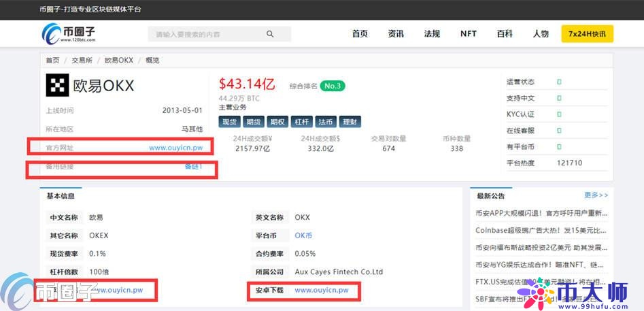Open the 百科 nav menu
644x311 pixels.
[505, 34]
